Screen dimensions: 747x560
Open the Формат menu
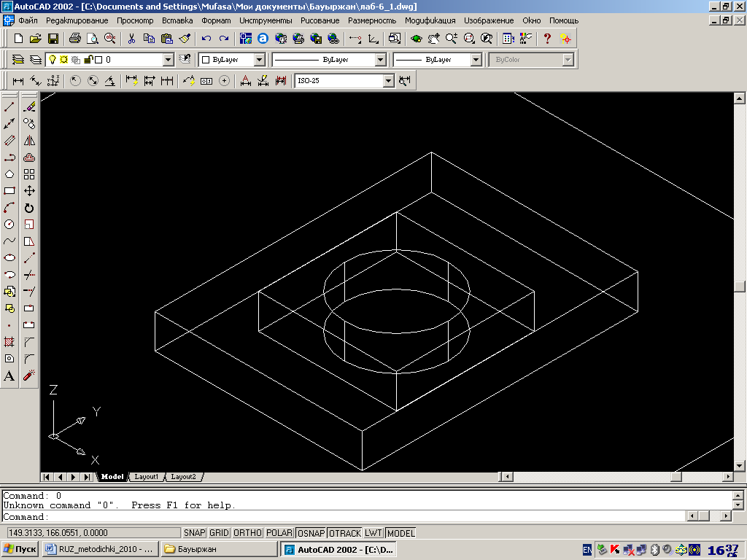216,20
